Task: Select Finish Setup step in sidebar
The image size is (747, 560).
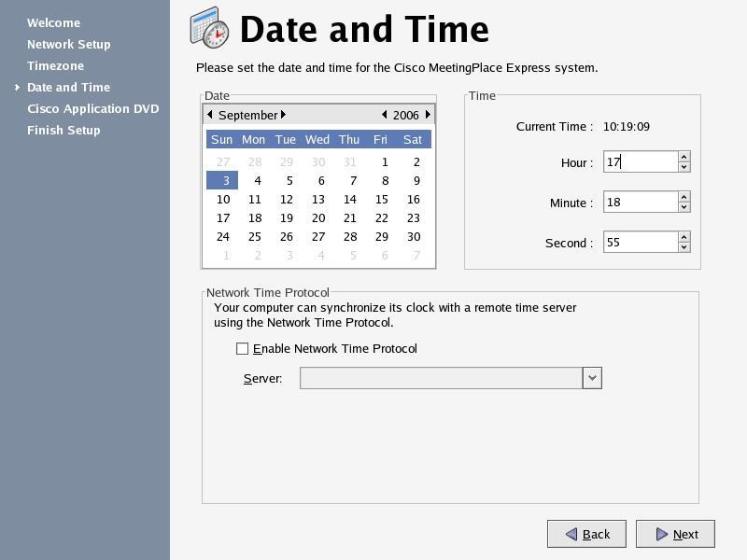Action: (63, 130)
